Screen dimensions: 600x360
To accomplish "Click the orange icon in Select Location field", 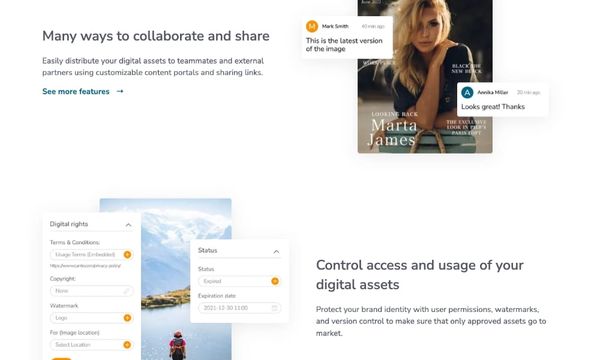I will click(127, 345).
